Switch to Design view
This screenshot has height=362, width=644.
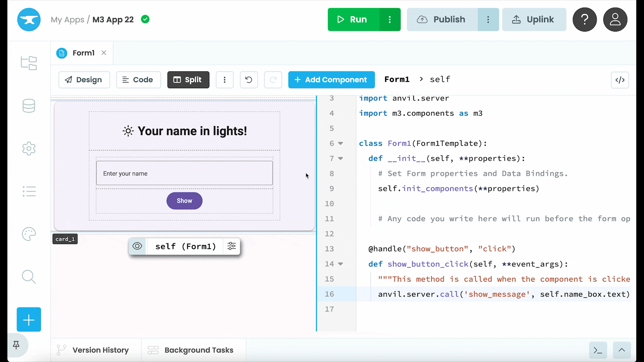[x=84, y=80]
